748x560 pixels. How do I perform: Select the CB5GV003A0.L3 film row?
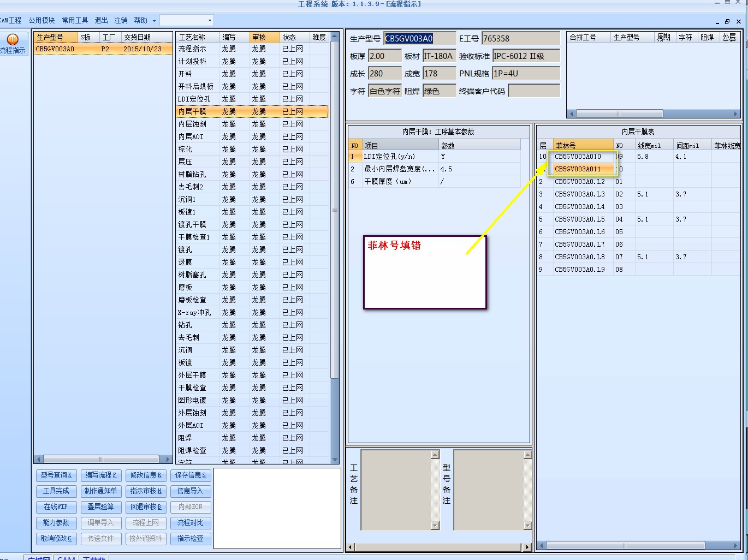pos(639,194)
